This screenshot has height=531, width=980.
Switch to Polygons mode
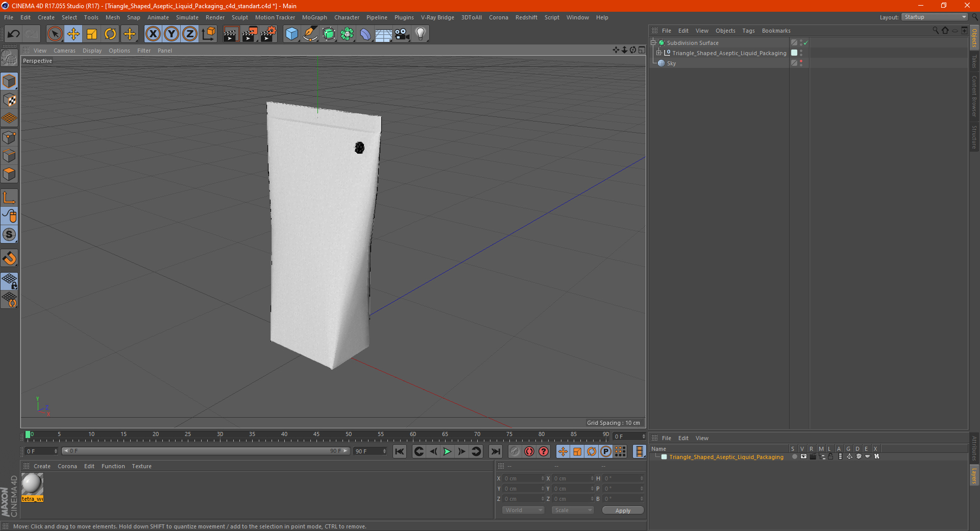pos(9,174)
